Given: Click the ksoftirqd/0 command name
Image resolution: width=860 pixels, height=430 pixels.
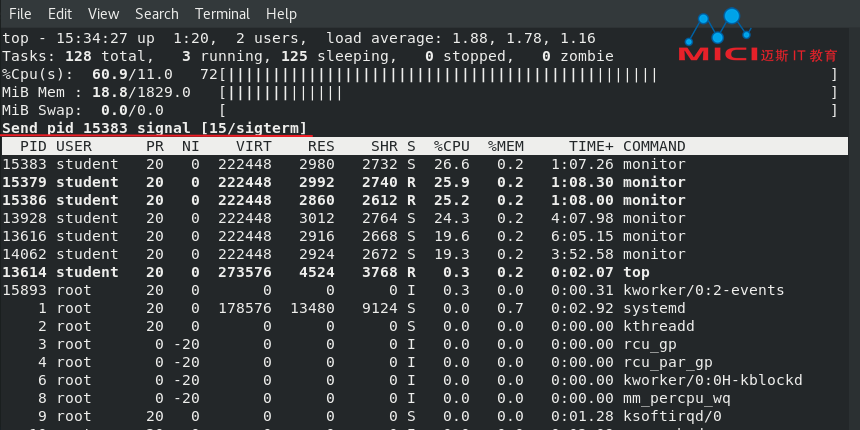Looking at the screenshot, I should [x=672, y=416].
